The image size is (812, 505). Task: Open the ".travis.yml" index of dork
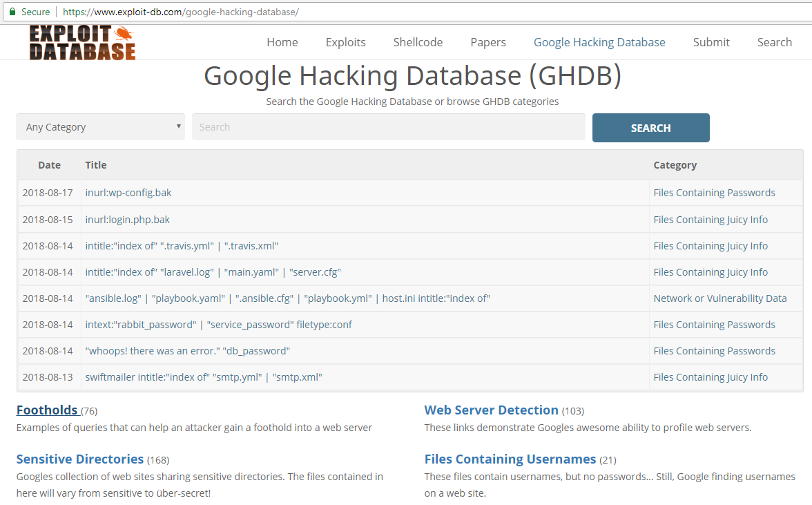point(182,246)
